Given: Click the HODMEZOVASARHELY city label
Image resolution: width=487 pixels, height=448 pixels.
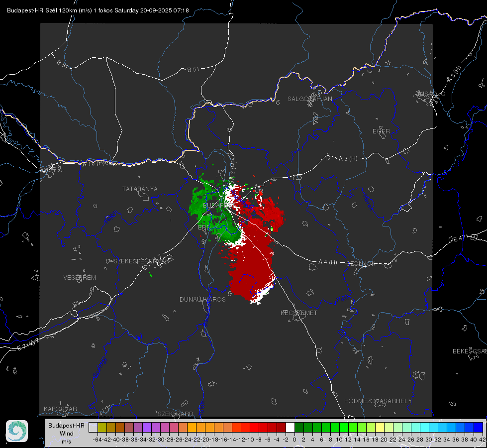Looking at the screenshot, I should click(378, 401).
